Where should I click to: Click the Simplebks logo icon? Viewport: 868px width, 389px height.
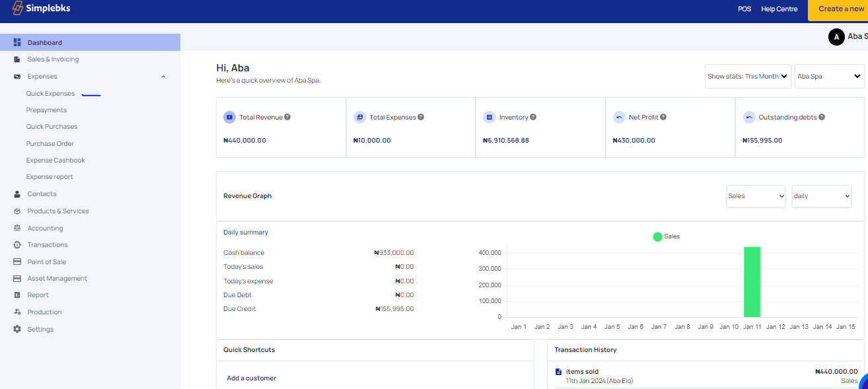pyautogui.click(x=18, y=9)
